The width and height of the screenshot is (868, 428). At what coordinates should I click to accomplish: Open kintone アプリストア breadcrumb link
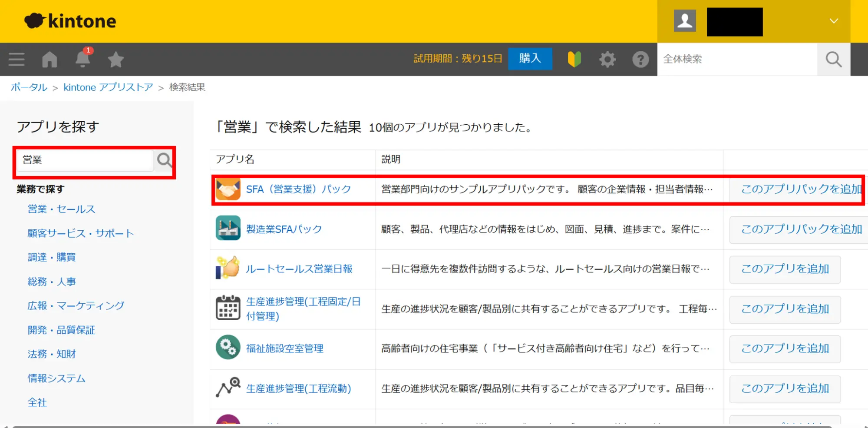(108, 87)
